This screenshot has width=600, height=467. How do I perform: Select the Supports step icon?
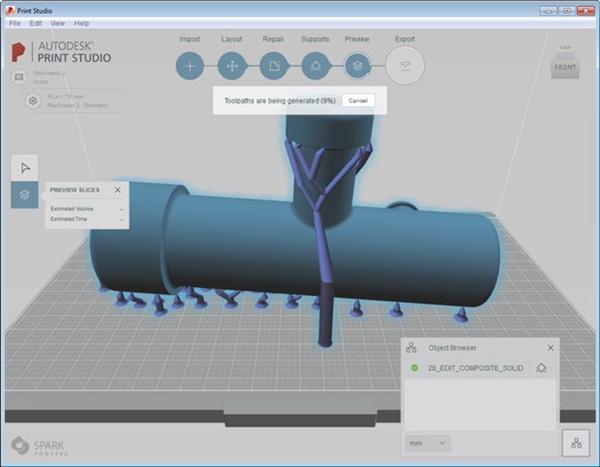pyautogui.click(x=316, y=66)
